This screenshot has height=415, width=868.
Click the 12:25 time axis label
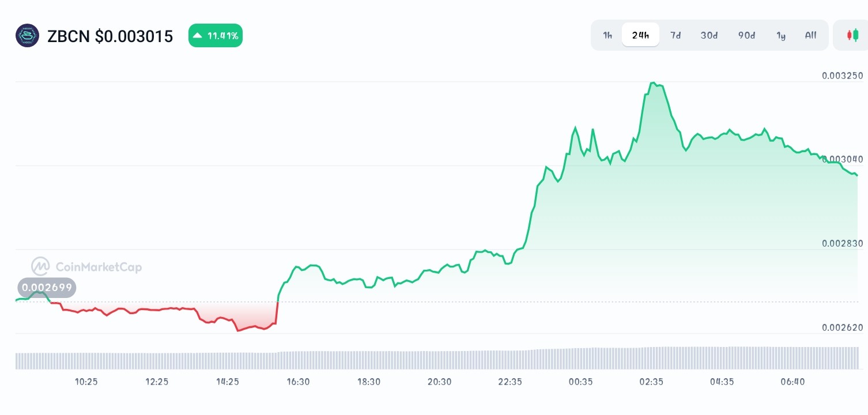pyautogui.click(x=157, y=382)
